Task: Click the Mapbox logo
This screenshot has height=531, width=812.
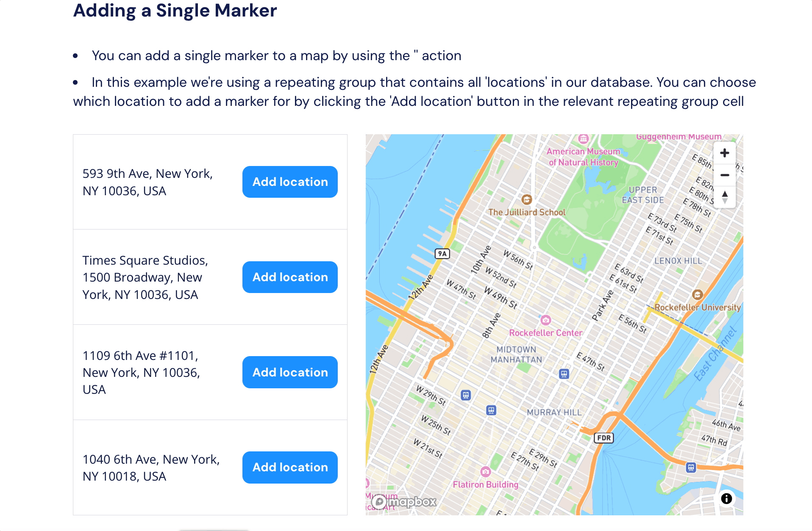Action: click(405, 502)
